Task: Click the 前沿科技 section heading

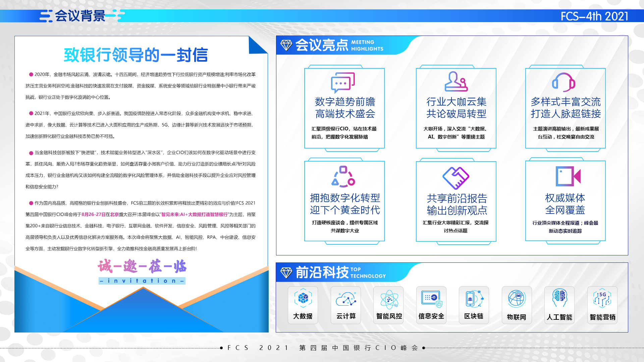Action: click(x=322, y=272)
